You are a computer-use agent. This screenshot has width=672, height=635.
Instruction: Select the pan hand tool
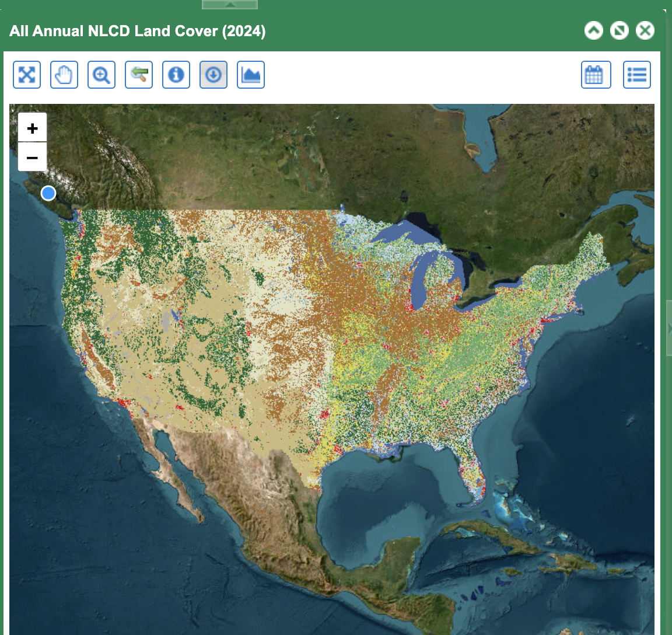(x=64, y=75)
